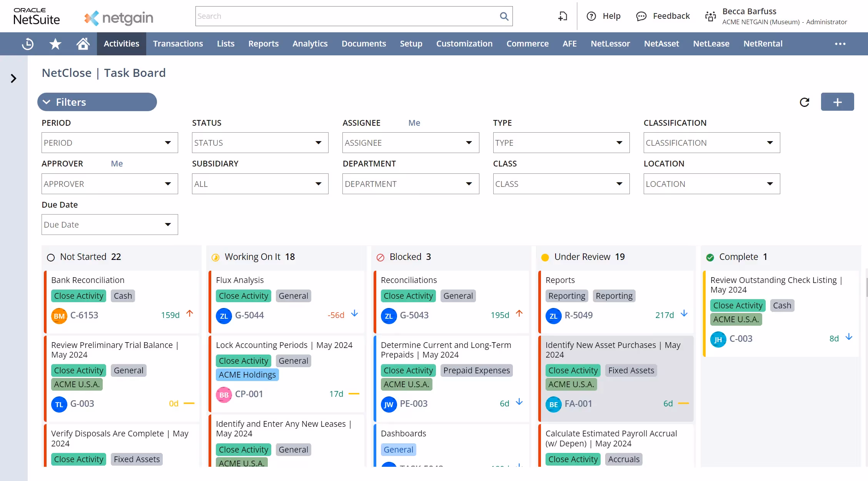Open the overflow navigation menu icon
The width and height of the screenshot is (868, 481).
tap(840, 44)
